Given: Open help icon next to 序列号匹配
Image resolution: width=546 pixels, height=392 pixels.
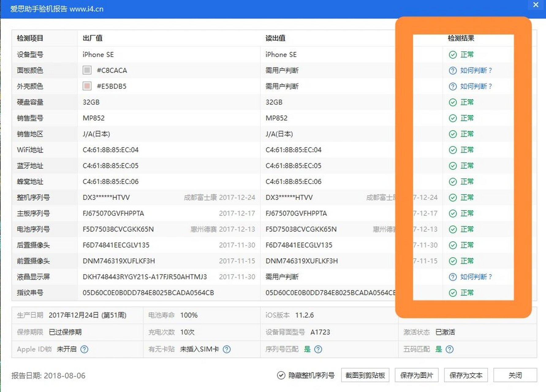Looking at the screenshot, I should [318, 349].
